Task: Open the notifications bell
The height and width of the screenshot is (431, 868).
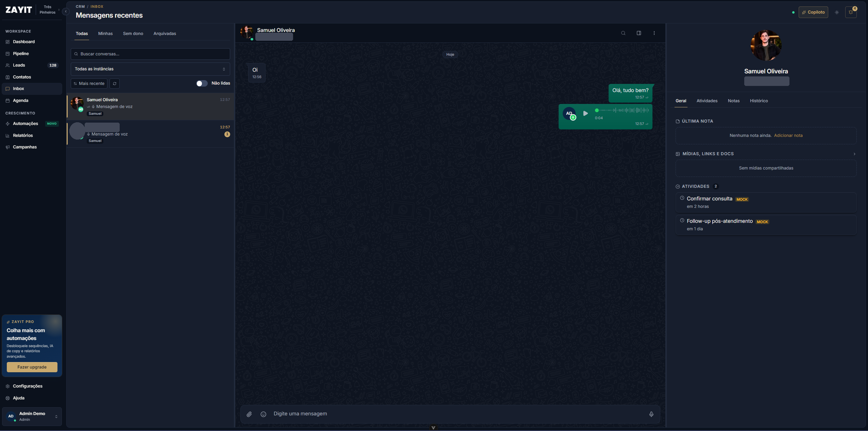Action: (851, 12)
